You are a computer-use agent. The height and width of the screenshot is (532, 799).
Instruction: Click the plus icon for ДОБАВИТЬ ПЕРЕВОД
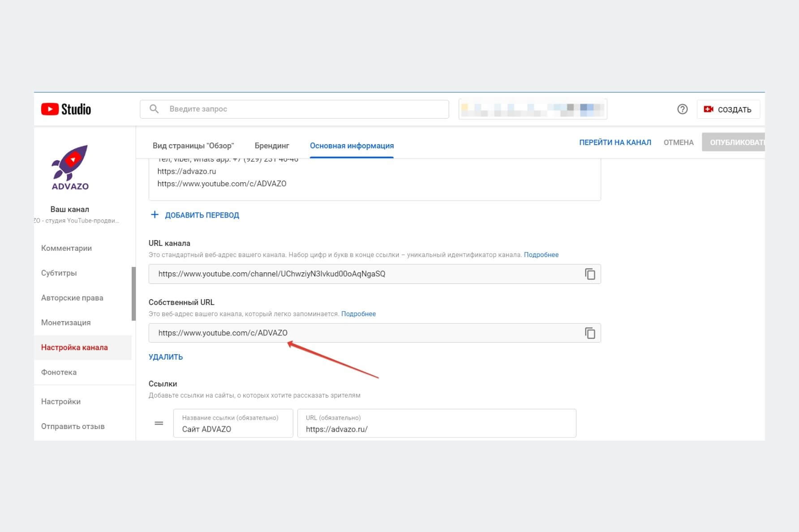155,215
